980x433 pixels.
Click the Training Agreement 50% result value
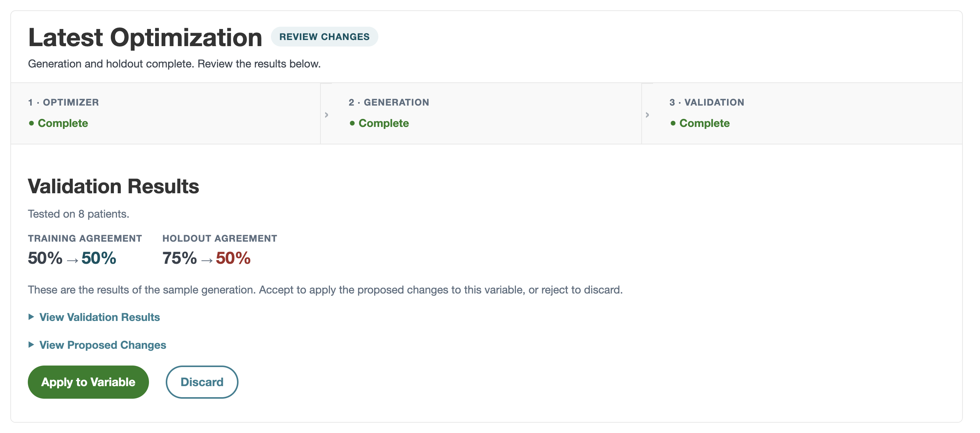click(x=99, y=258)
